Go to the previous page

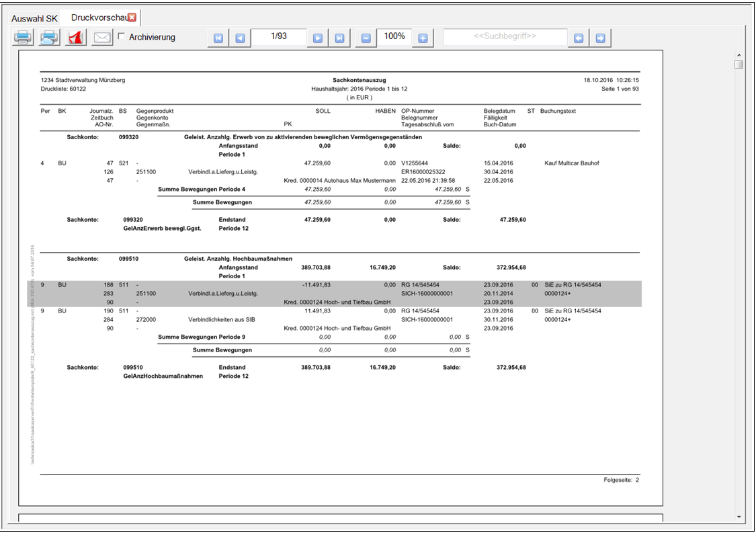[240, 38]
